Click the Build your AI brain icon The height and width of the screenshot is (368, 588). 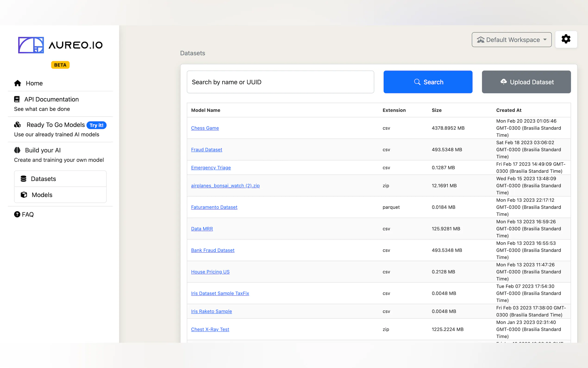(17, 150)
